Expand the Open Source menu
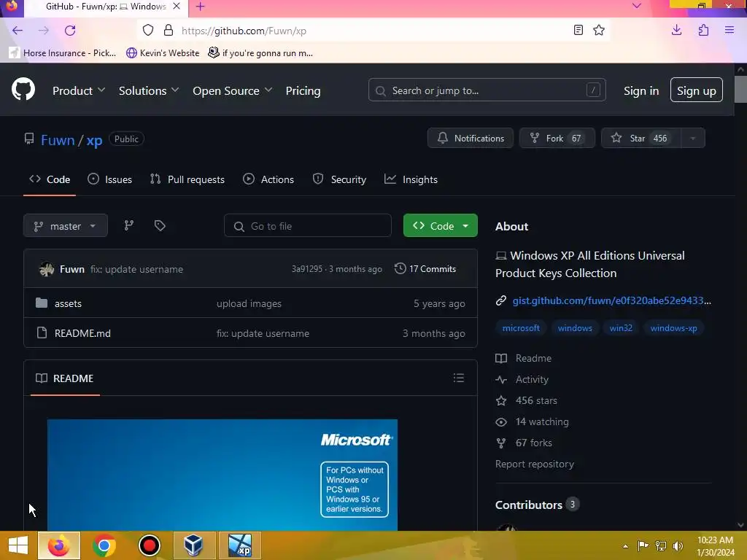Viewport: 747px width, 560px height. (232, 90)
